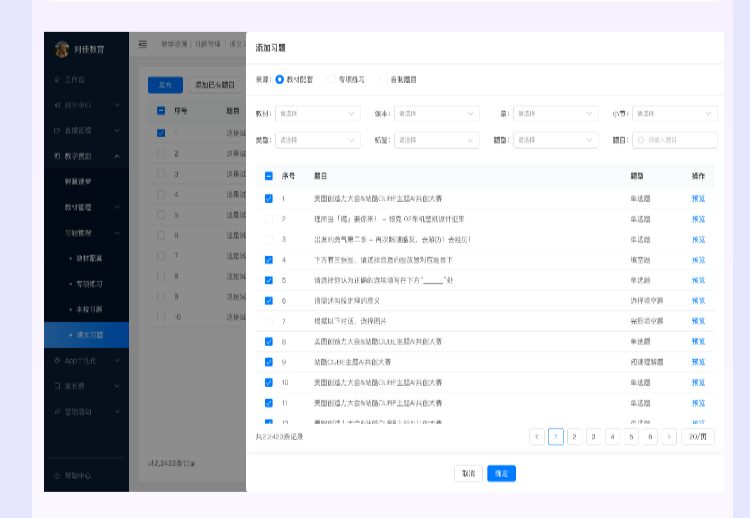Viewport: 750px width, 518px height.
Task: Select the 专项练习 source radio button
Action: pyautogui.click(x=332, y=79)
